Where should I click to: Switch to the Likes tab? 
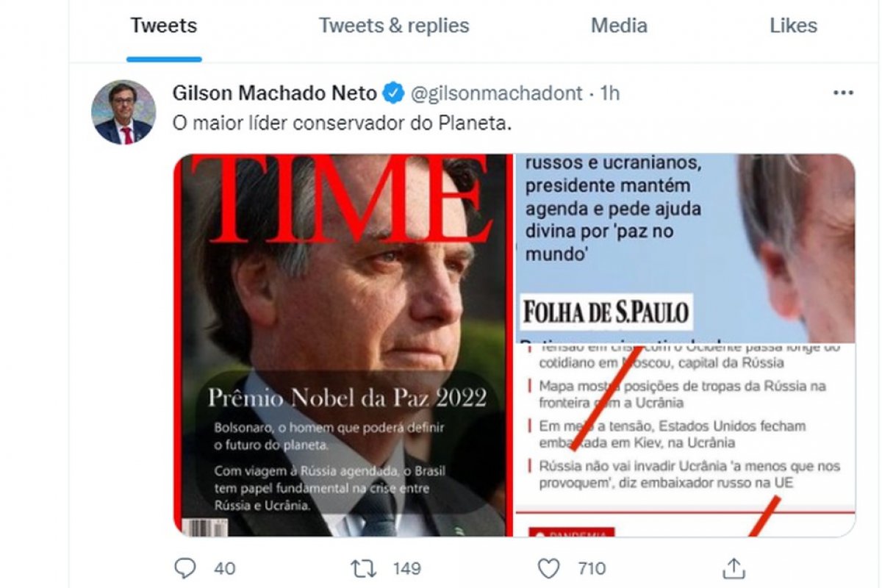coord(794,26)
